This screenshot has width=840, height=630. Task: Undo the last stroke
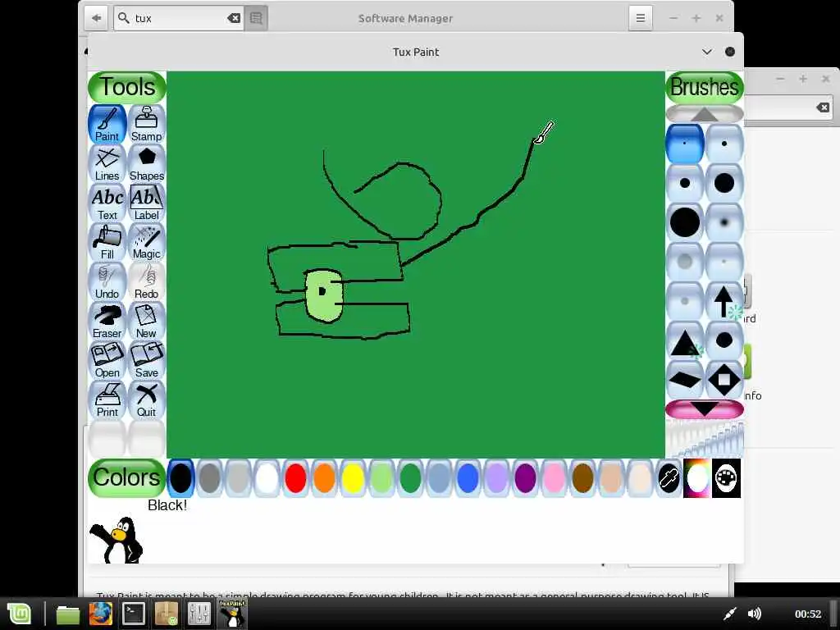click(x=107, y=281)
